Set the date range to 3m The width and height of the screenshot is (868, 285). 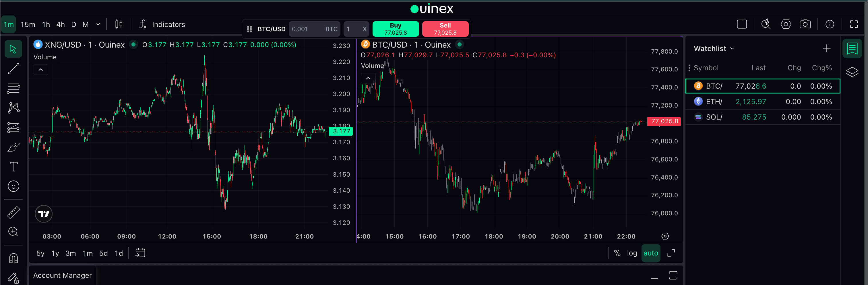pyautogui.click(x=70, y=253)
